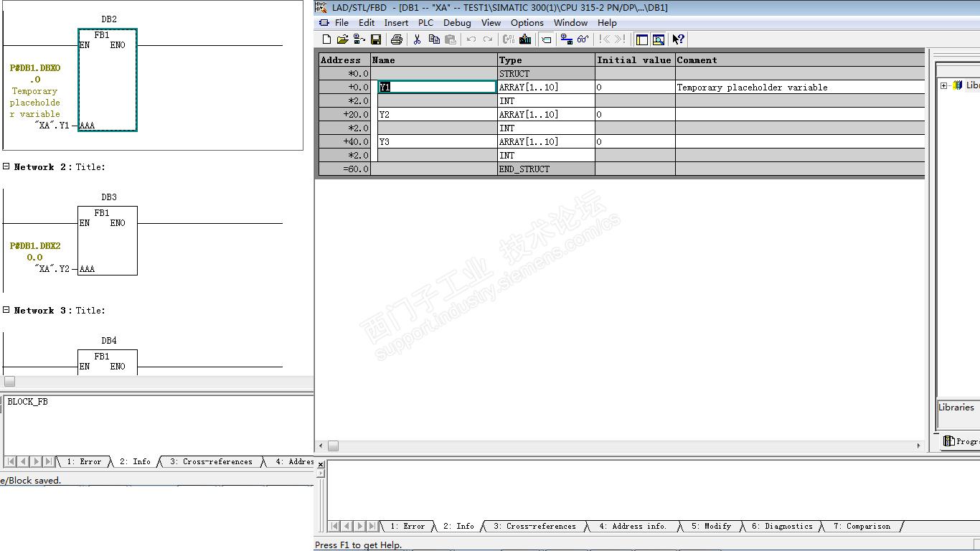Click the Open Online toolbar icon
980x551 pixels.
(359, 39)
